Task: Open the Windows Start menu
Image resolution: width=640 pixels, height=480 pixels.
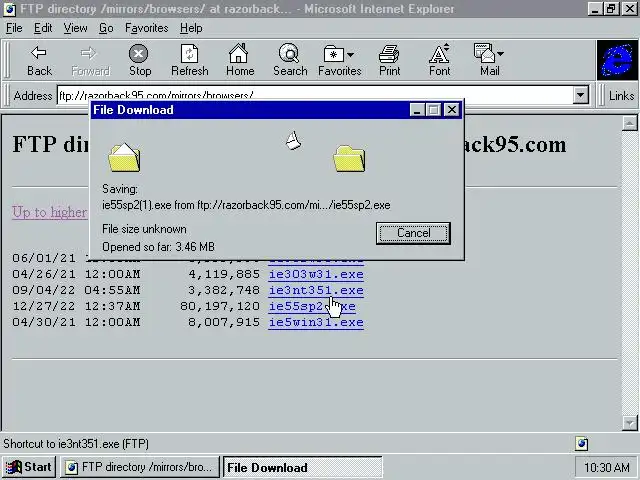Action: coord(29,467)
